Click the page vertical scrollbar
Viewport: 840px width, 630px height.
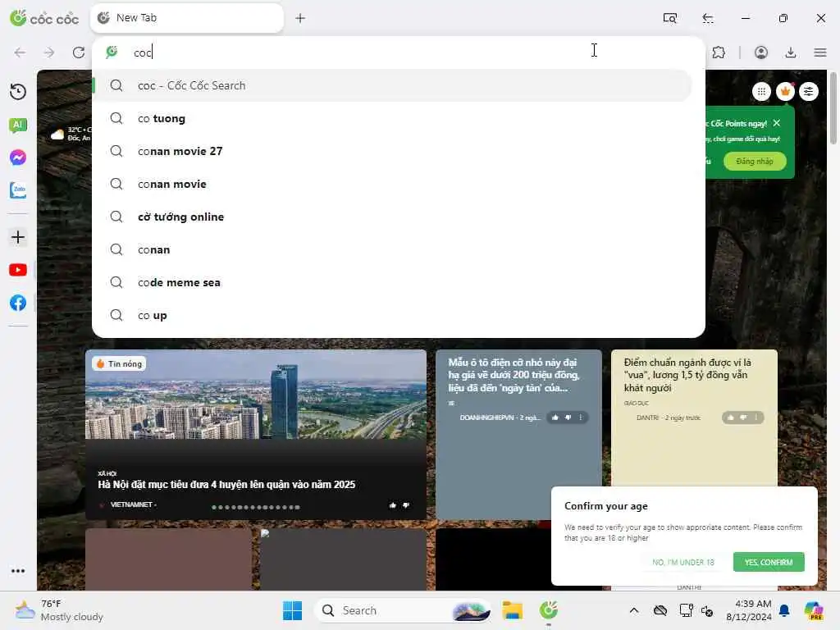click(833, 107)
